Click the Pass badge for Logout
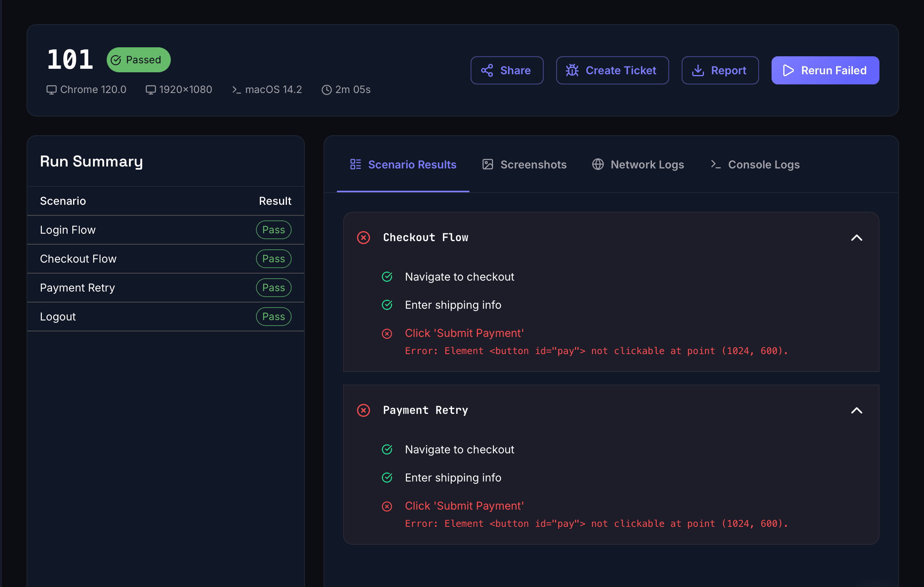Viewport: 924px width, 587px height. tap(274, 317)
